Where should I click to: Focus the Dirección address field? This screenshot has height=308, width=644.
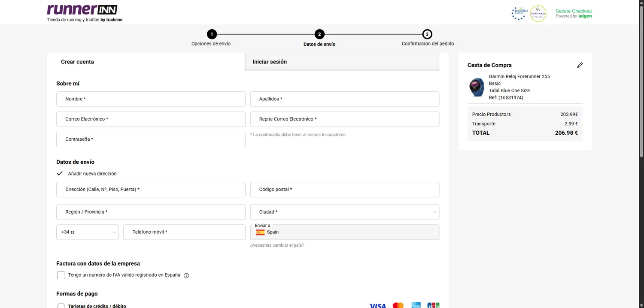[x=151, y=190]
